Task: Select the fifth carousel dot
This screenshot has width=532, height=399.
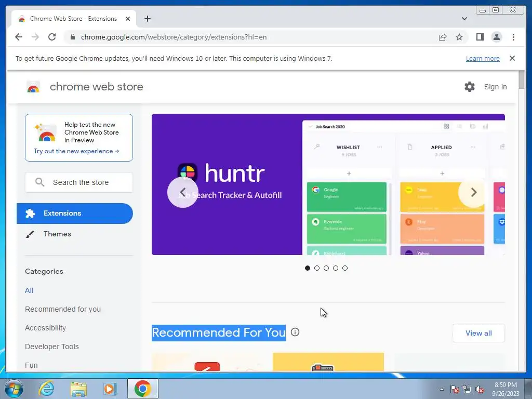Action: click(345, 268)
